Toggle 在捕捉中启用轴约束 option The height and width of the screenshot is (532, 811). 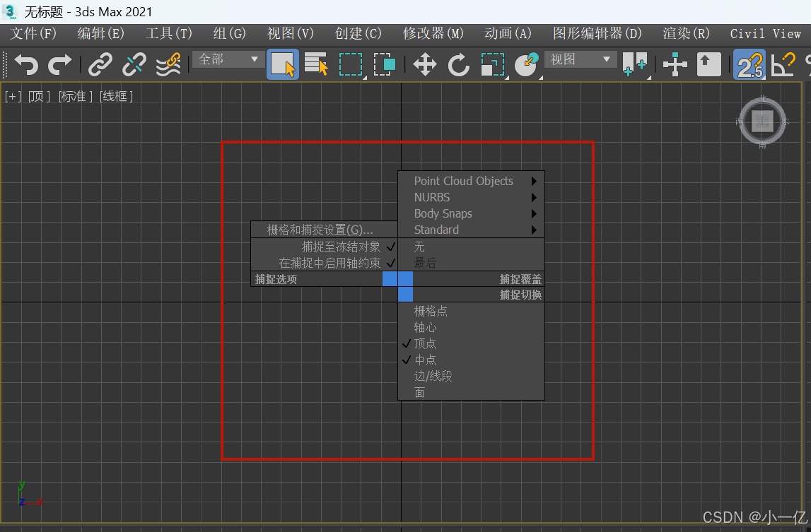pyautogui.click(x=324, y=263)
